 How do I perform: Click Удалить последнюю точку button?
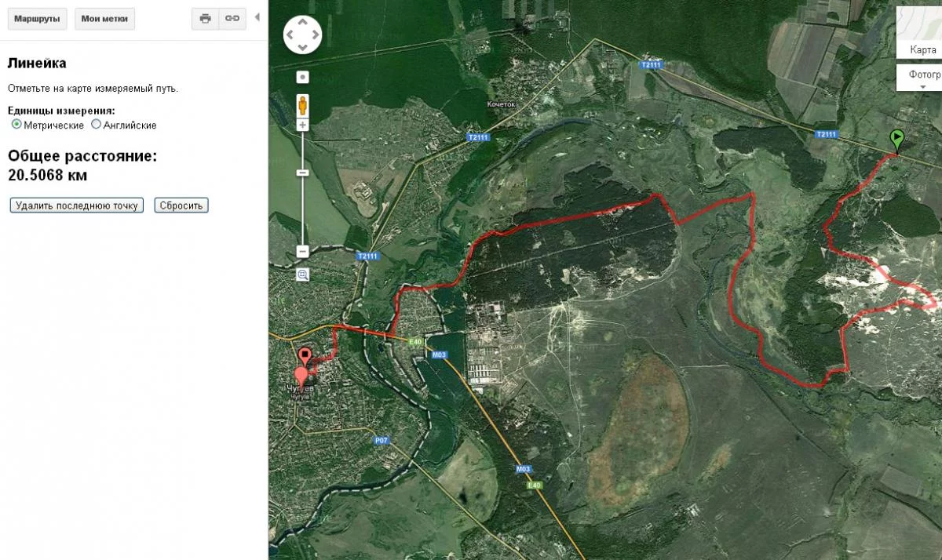[x=77, y=205]
